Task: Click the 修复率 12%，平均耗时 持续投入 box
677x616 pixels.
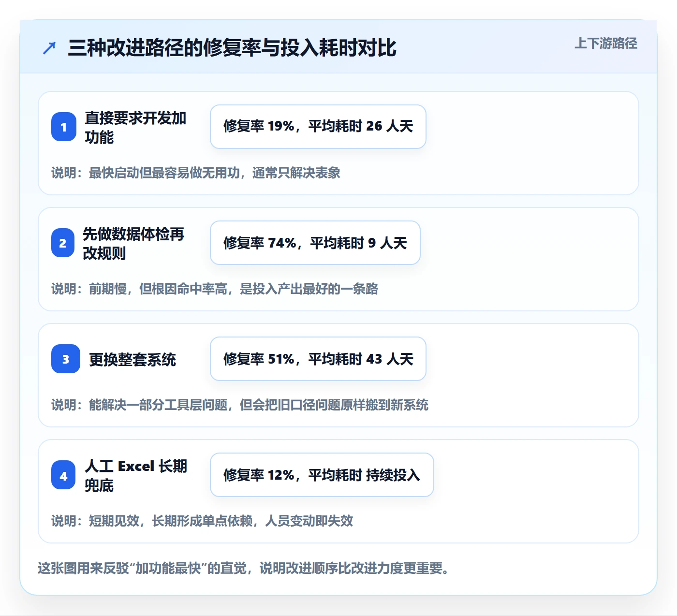Action: 322,475
